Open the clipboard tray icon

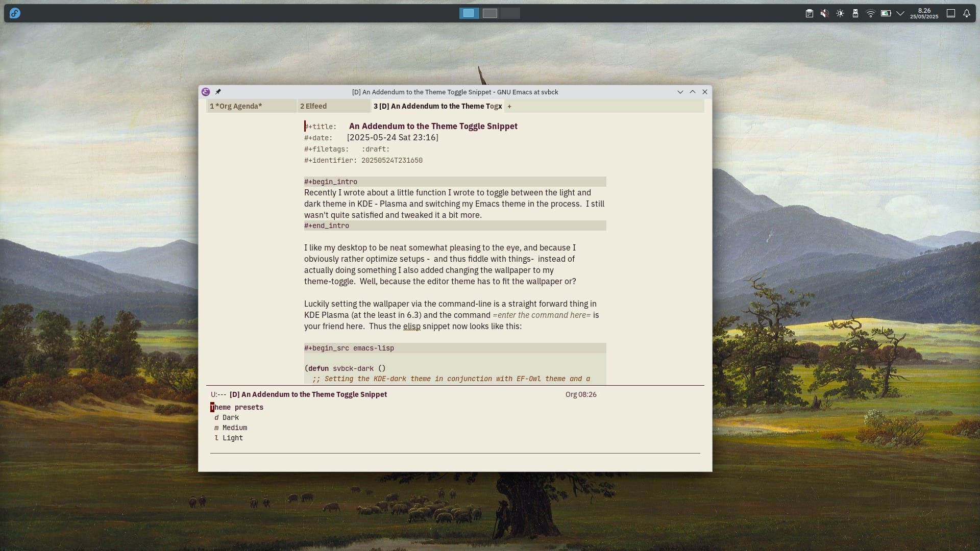tap(809, 13)
